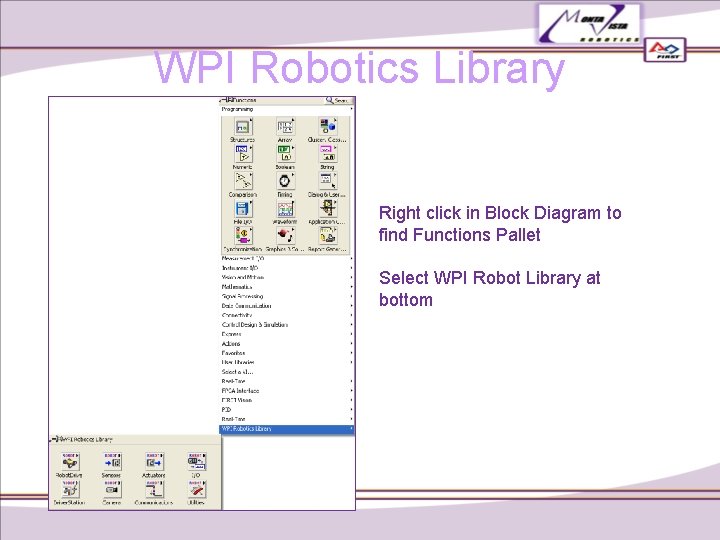The height and width of the screenshot is (540, 720).
Task: Open the Comparison functions icon
Action: [243, 181]
